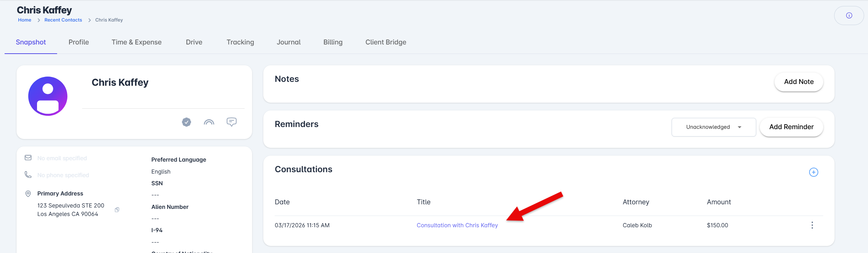868x253 pixels.
Task: Open the Tracking tab
Action: tap(240, 42)
